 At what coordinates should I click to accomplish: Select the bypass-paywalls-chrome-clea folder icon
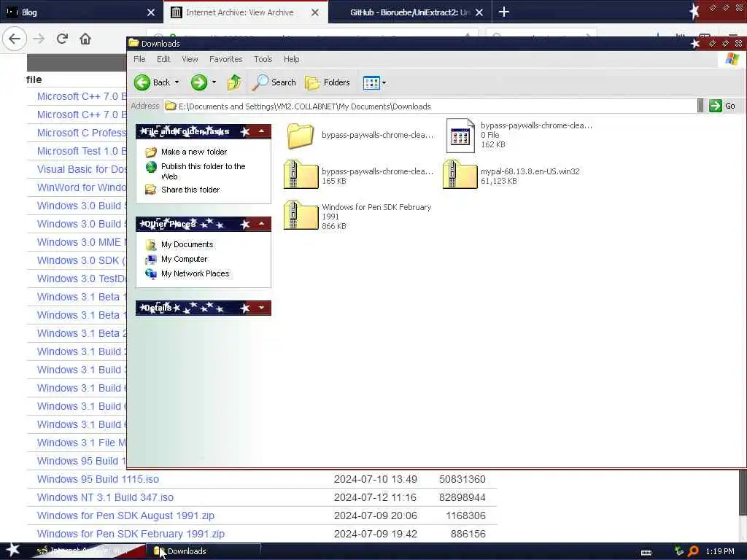301,135
